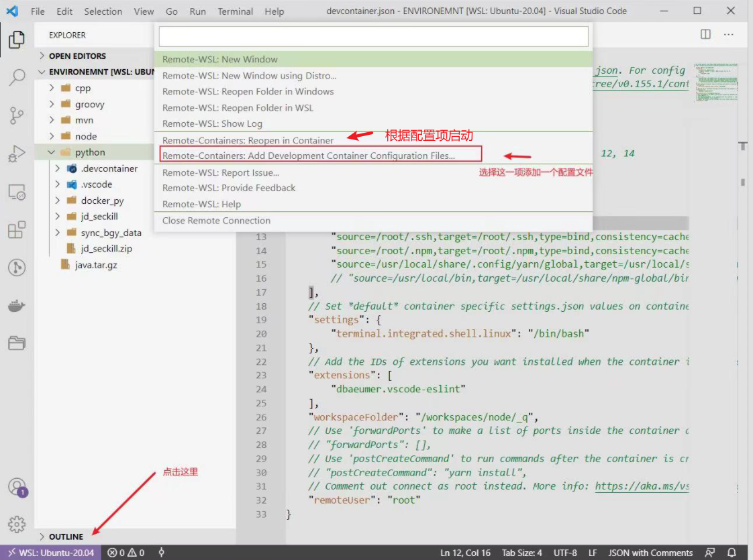Click the split editor icon
This screenshot has height=560, width=753.
pos(705,35)
